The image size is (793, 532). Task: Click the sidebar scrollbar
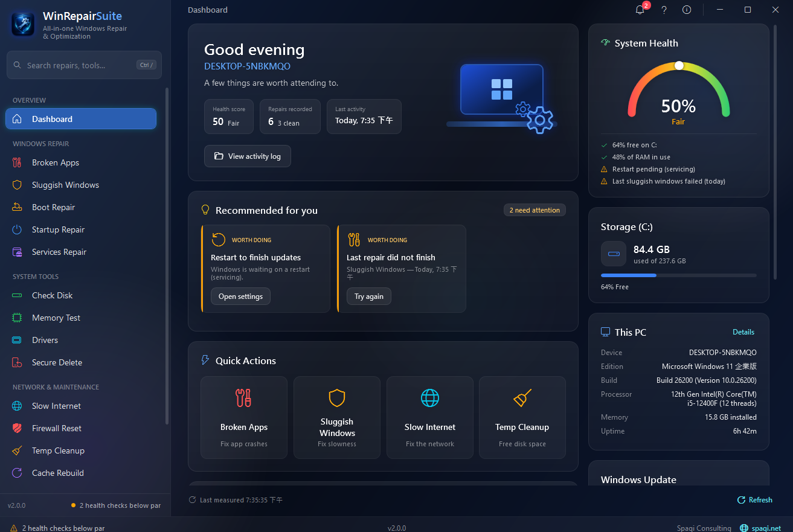[167, 256]
